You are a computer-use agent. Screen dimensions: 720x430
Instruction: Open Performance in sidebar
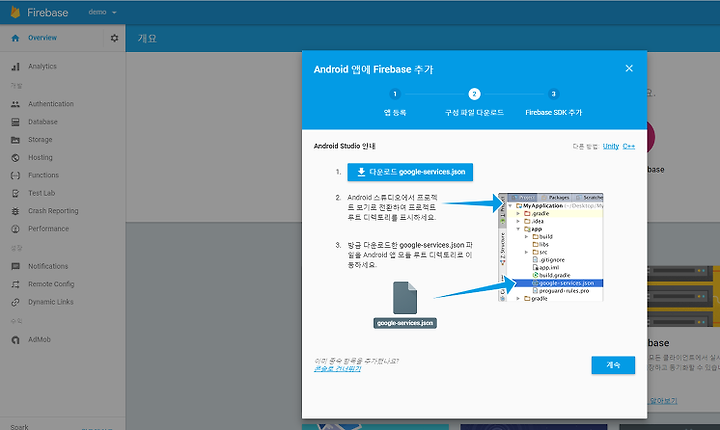48,228
